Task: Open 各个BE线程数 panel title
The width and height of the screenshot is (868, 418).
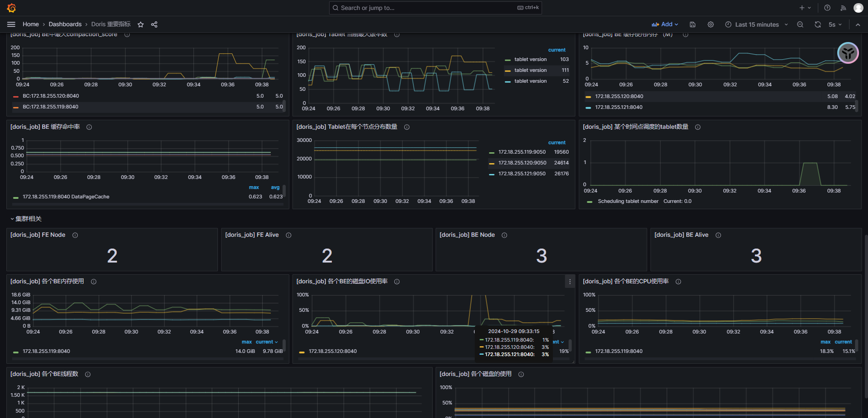Action: (44, 374)
